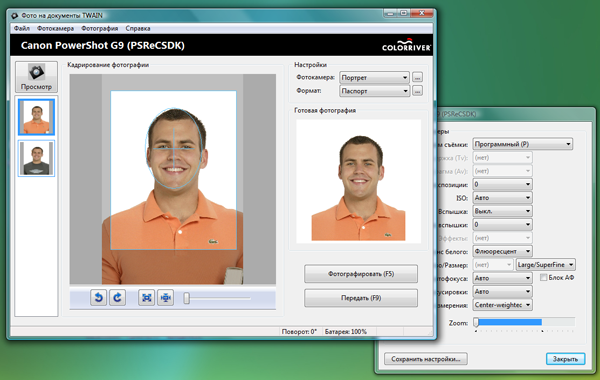Image resolution: width=600 pixels, height=380 pixels.
Task: Enable the Блок АФ checkbox
Action: [543, 277]
